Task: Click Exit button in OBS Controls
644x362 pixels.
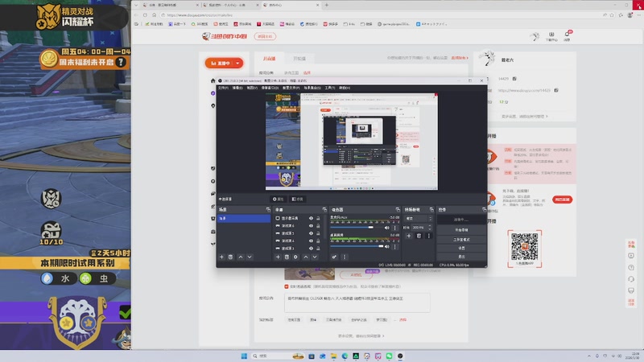Action: point(461,257)
